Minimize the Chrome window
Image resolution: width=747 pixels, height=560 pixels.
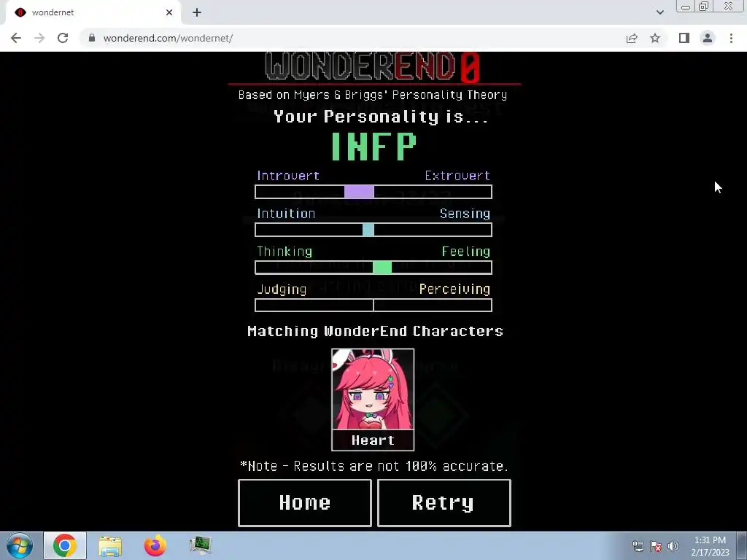[686, 7]
